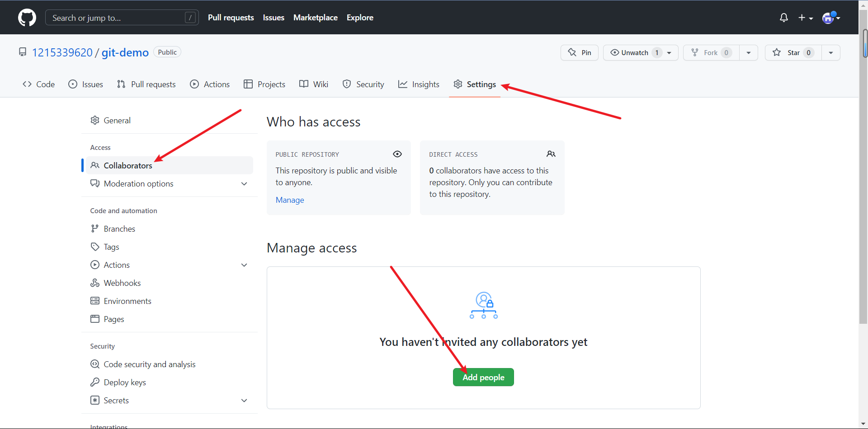Screen dimensions: 868x429
Task: Click the asterisk icon beside Secrets
Action: tap(95, 400)
